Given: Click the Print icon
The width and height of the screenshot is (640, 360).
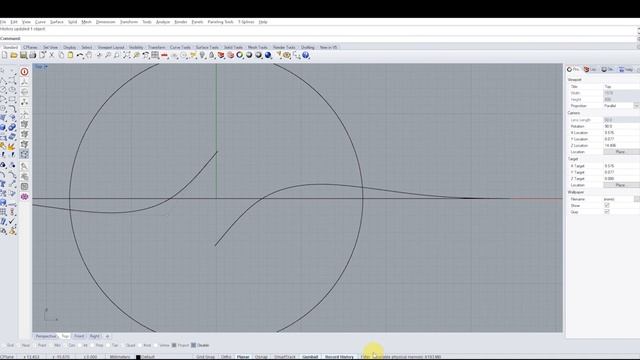Looking at the screenshot, I should tap(32, 55).
